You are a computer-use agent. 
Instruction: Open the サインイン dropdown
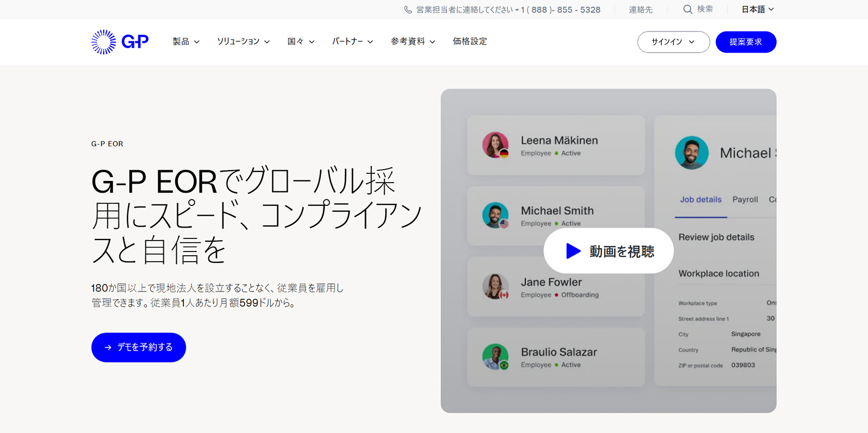[x=673, y=42]
